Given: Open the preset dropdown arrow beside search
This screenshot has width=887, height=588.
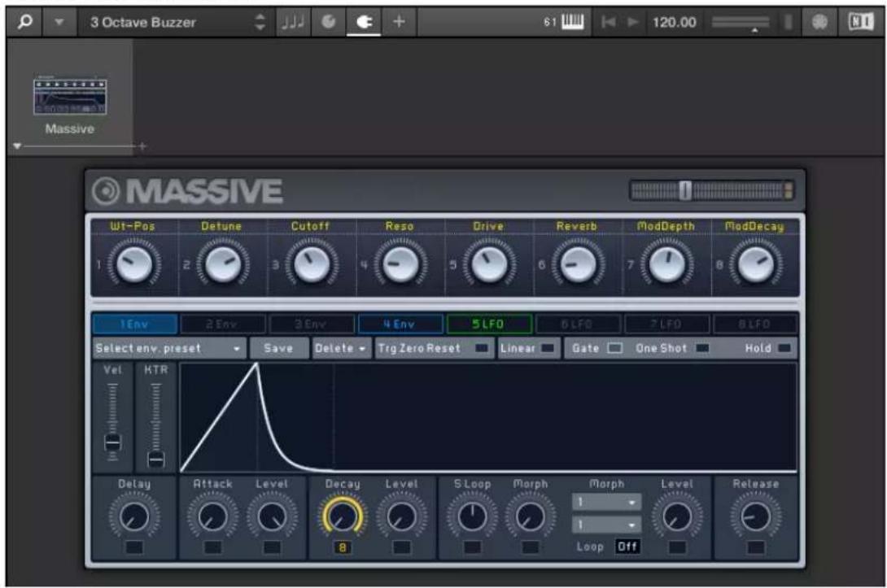Looking at the screenshot, I should 59,22.
